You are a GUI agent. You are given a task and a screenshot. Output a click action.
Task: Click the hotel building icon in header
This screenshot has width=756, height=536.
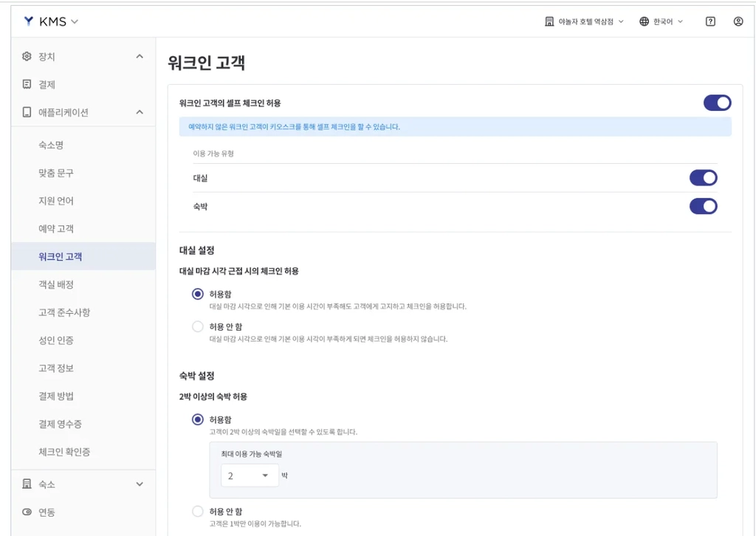(x=549, y=21)
